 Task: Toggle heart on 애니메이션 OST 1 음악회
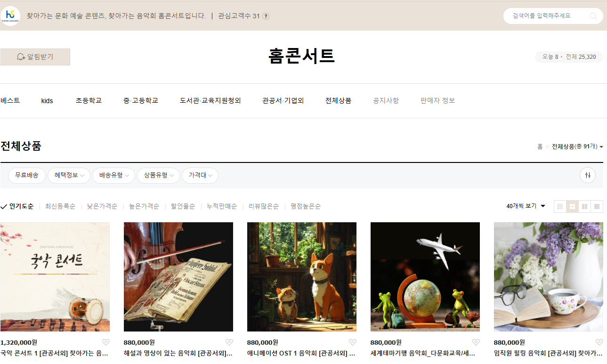352,342
